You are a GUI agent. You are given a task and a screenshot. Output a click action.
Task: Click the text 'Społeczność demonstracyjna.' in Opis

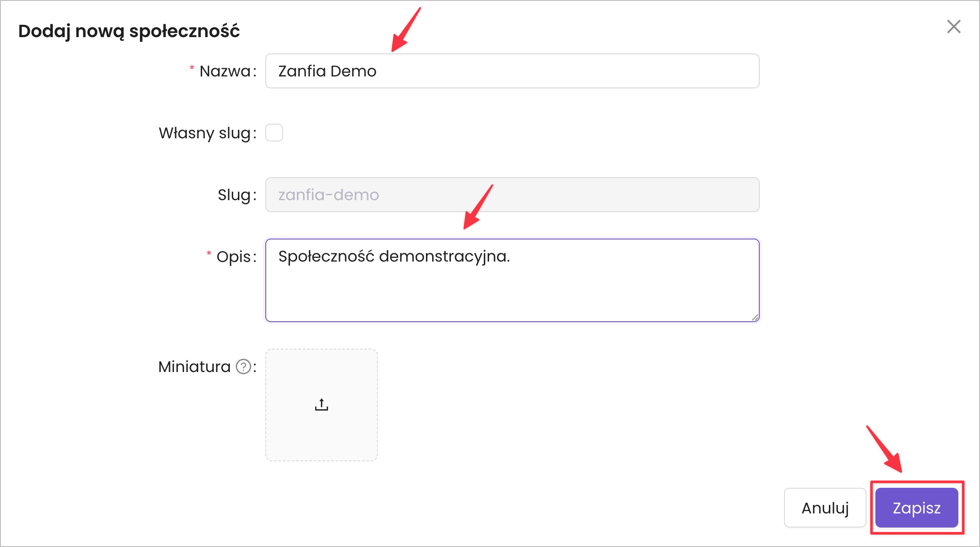pos(394,256)
